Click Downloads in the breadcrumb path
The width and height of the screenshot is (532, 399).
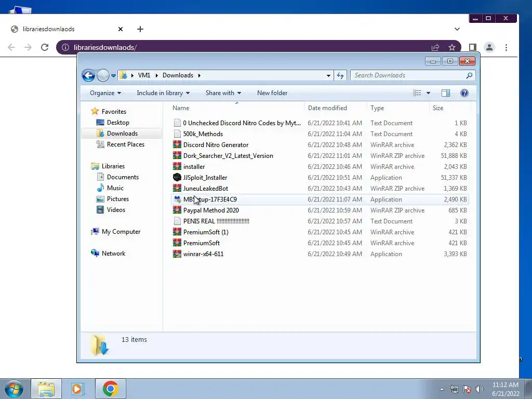click(178, 75)
